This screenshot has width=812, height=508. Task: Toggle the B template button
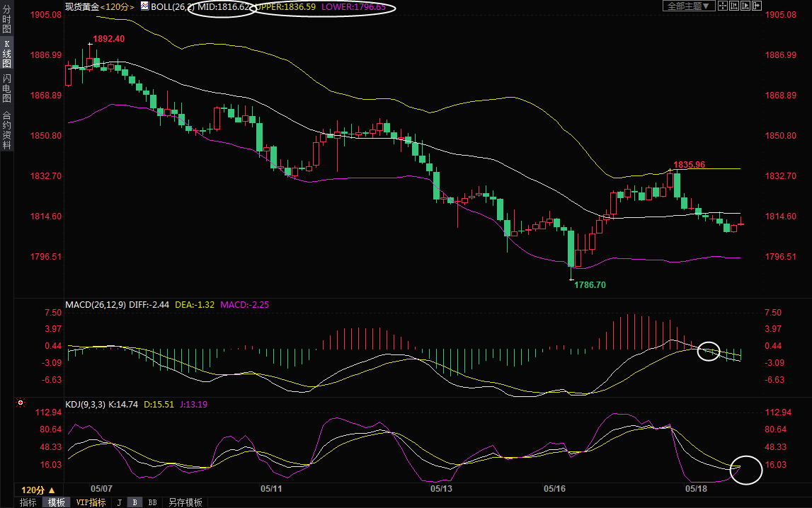[135, 502]
